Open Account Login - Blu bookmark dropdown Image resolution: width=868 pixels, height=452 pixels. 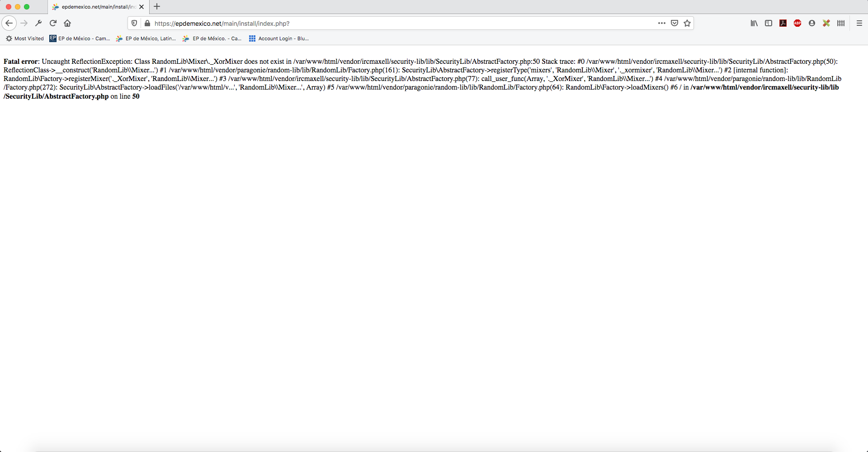[x=278, y=38]
